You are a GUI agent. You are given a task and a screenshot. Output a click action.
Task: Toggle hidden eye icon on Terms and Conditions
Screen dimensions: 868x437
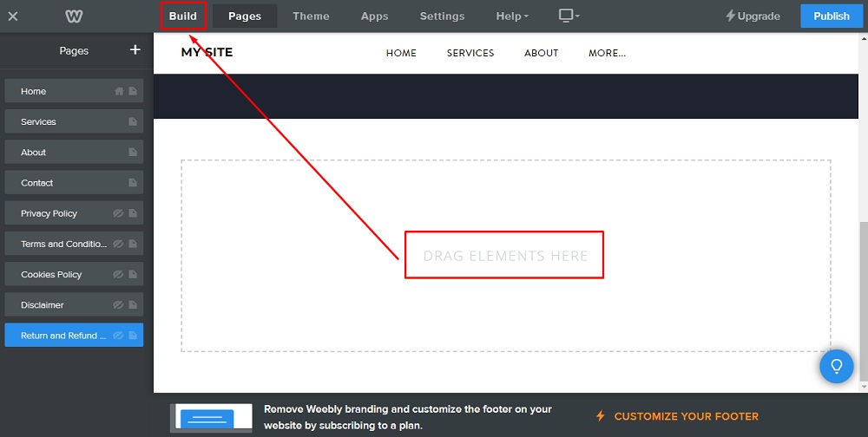(x=118, y=244)
